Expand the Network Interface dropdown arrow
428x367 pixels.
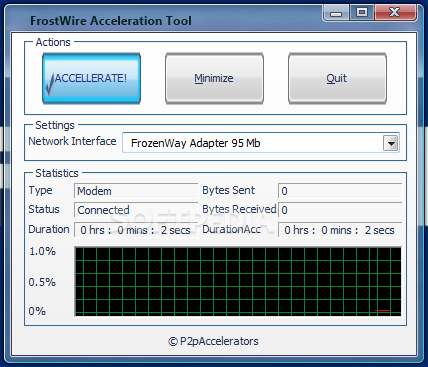(391, 144)
